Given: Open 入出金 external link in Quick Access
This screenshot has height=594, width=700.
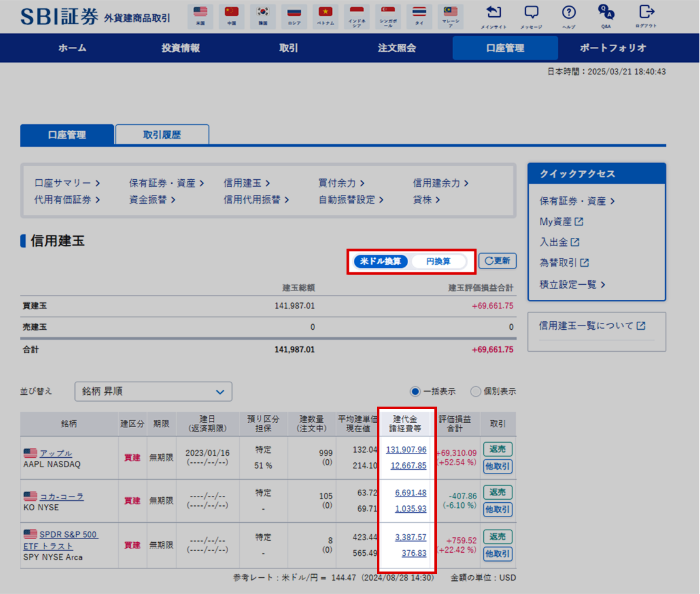Looking at the screenshot, I should (559, 242).
